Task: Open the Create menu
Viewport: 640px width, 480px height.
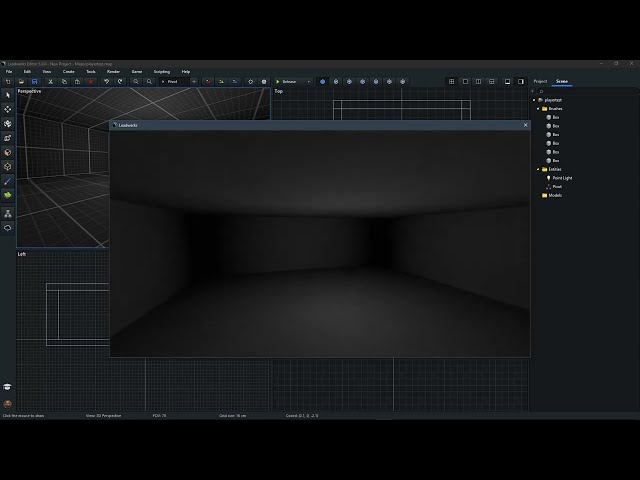Action: (69, 71)
